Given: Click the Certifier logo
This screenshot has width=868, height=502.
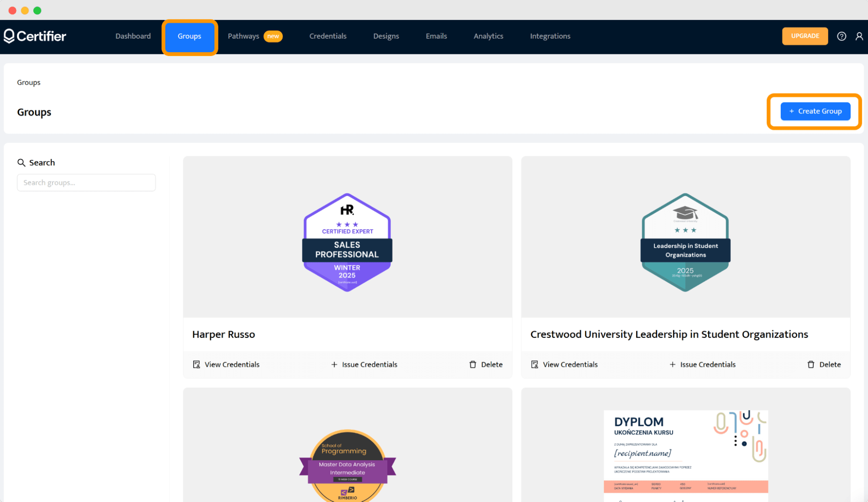Looking at the screenshot, I should 35,36.
